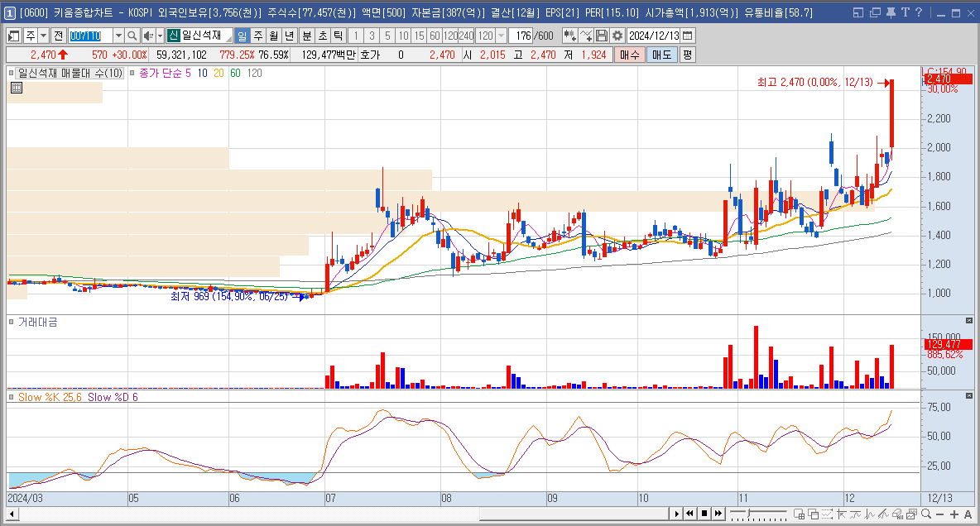Click the window layout icon in title bar
This screenshot has width=980, height=526.
pos(859,12)
